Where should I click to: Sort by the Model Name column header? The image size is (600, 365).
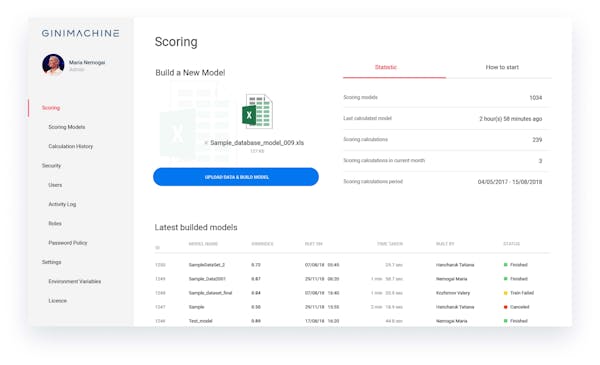203,244
